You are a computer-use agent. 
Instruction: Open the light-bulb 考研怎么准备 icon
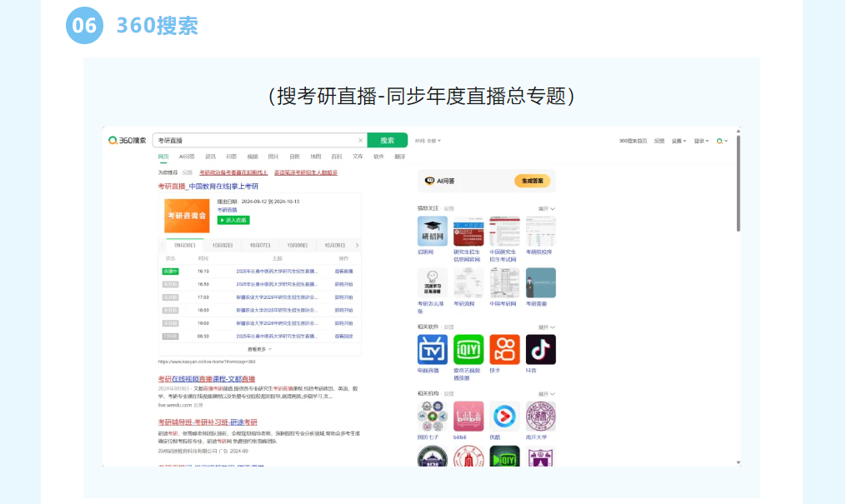(432, 282)
